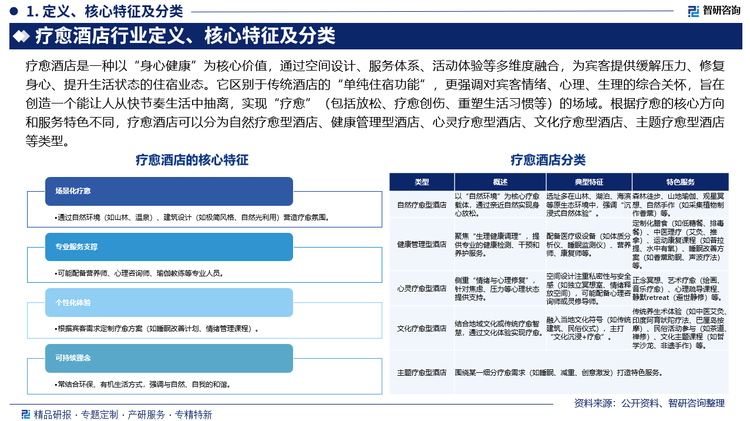Click the footer text 精品研报·专题定制·产研服务·专精特新
Screen dimensions: 750x421
point(122,414)
